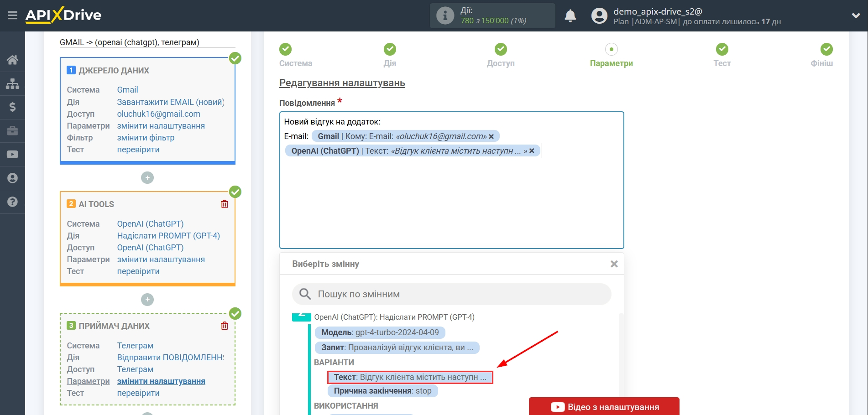Image resolution: width=868 pixels, height=415 pixels.
Task: Click змінити фільтр link
Action: pos(146,138)
